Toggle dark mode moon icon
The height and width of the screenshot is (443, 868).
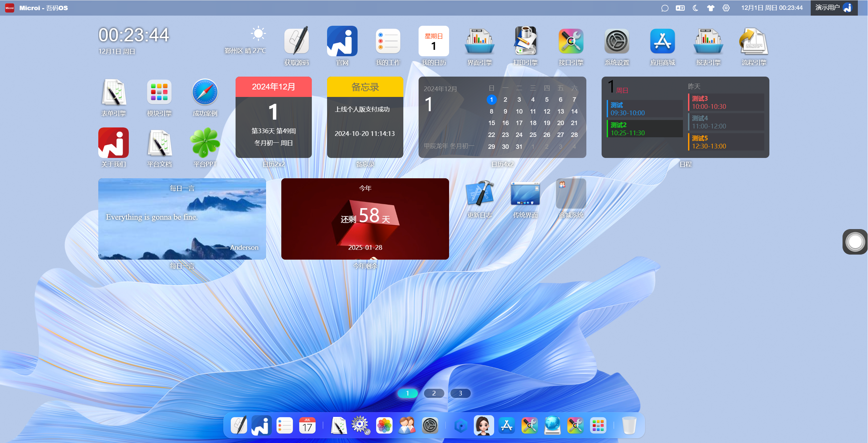pos(695,8)
